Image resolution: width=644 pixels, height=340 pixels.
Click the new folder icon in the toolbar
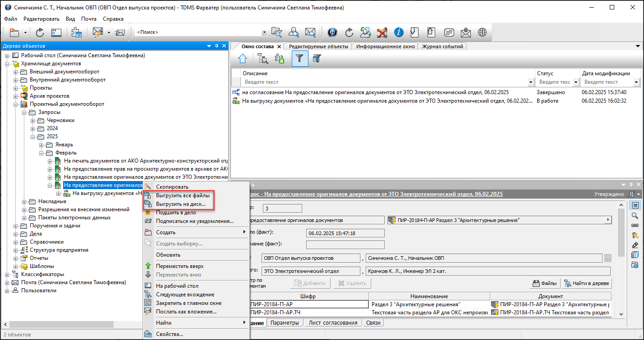15,32
